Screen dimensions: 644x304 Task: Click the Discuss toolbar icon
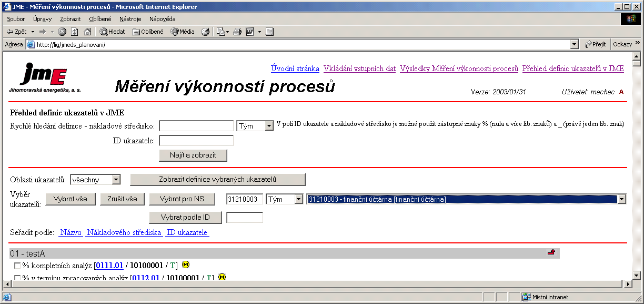click(x=270, y=32)
